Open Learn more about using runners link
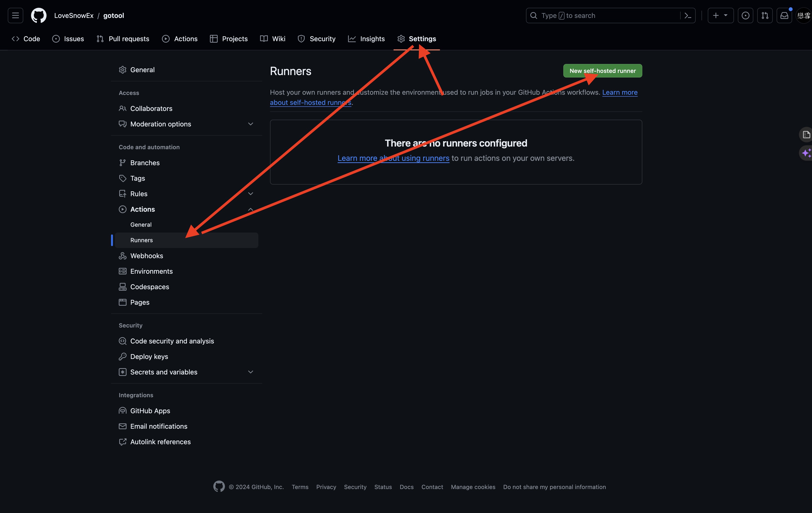This screenshot has height=513, width=812. point(393,158)
